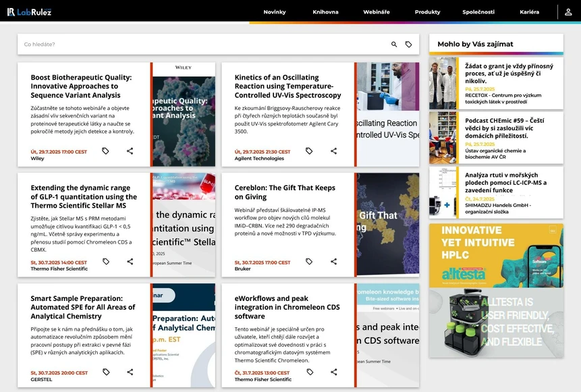
Task: Tag the Cereblon webinar card
Action: (309, 262)
